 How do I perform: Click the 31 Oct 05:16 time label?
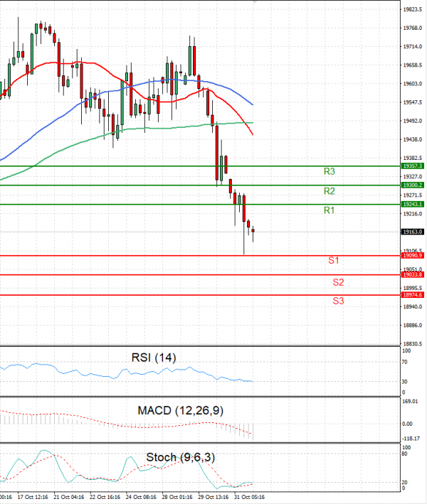point(249,498)
